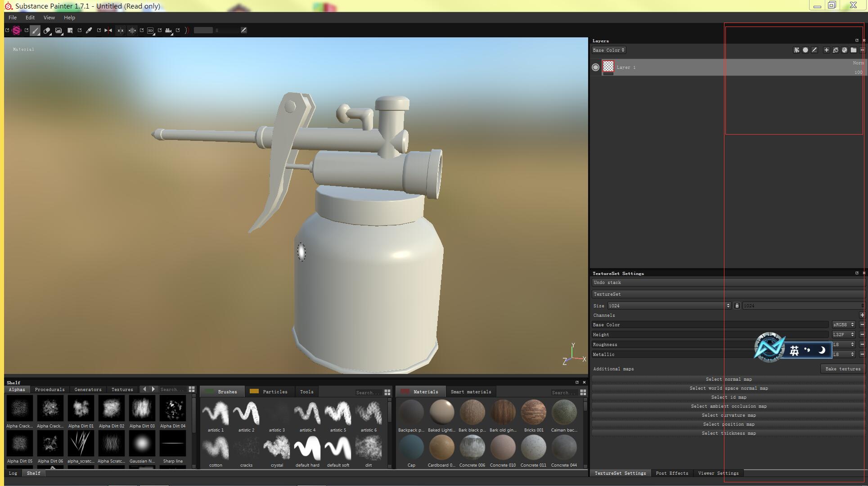Screen dimensions: 868x486
Task: Open the Base Color channel dropdown in Layers
Action: [608, 50]
